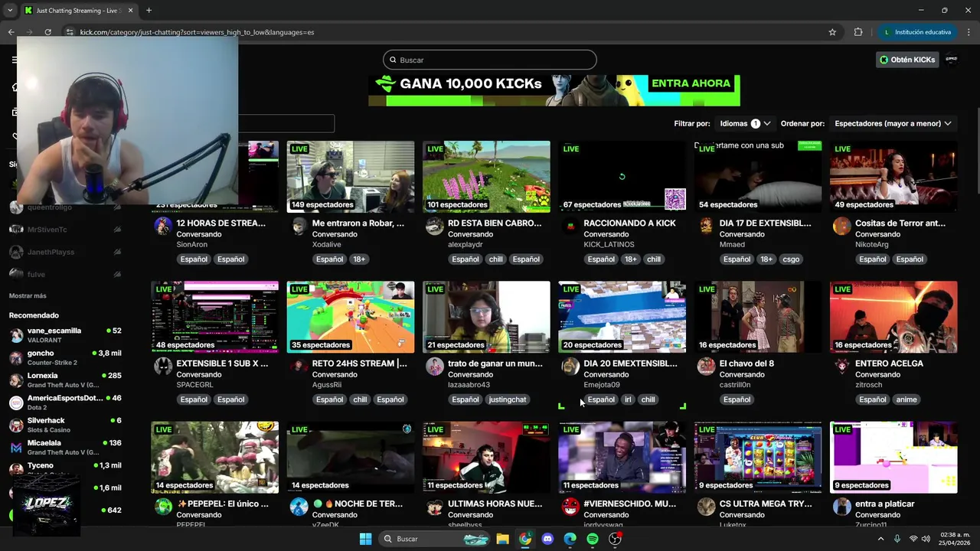Image resolution: width=980 pixels, height=551 pixels.
Task: Click the Kick search field Buscar
Action: pyautogui.click(x=489, y=60)
